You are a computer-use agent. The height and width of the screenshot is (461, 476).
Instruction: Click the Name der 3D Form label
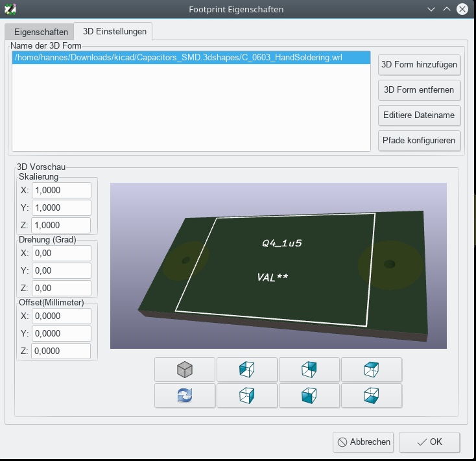point(46,45)
